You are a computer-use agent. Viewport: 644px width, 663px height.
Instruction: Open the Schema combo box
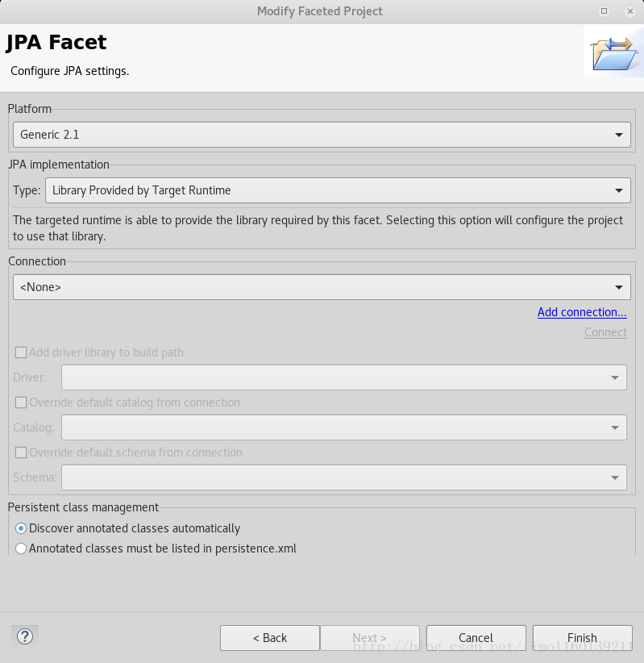[x=344, y=477]
